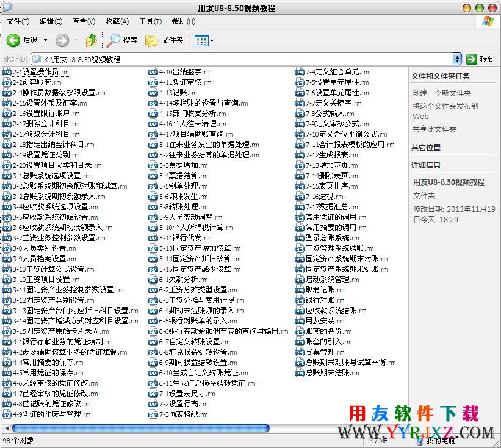Select RM icon of 5-11银行代发.rm
Screen dimensions: 501x448
(x=153, y=238)
